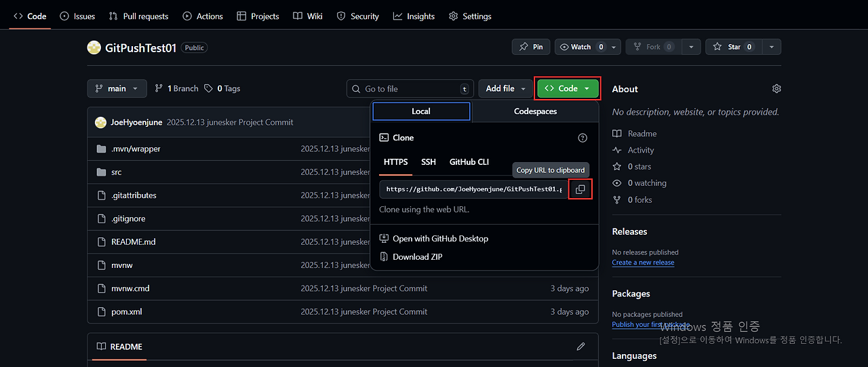View the 1 Branch link

tap(176, 89)
